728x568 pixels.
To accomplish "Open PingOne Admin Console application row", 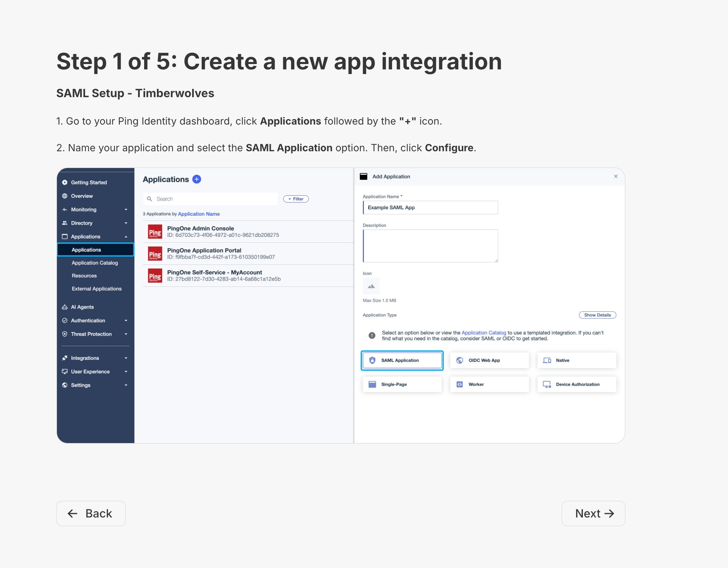I will tap(248, 232).
